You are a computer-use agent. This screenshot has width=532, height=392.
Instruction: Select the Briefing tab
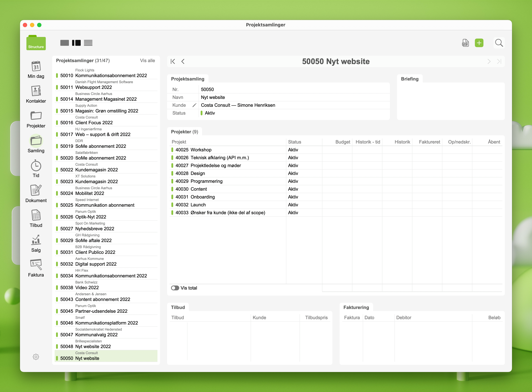410,79
